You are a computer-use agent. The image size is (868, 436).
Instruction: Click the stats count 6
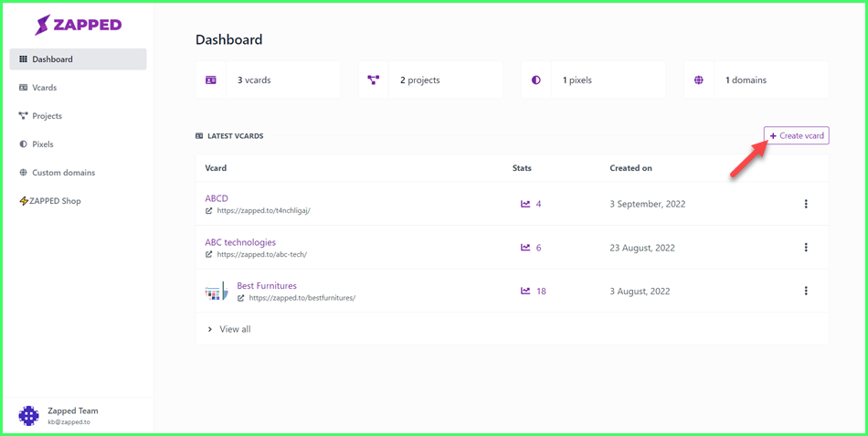pos(539,248)
